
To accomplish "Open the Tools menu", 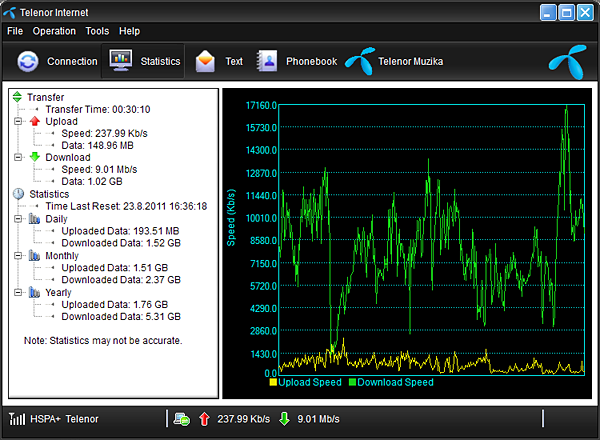I will (97, 31).
